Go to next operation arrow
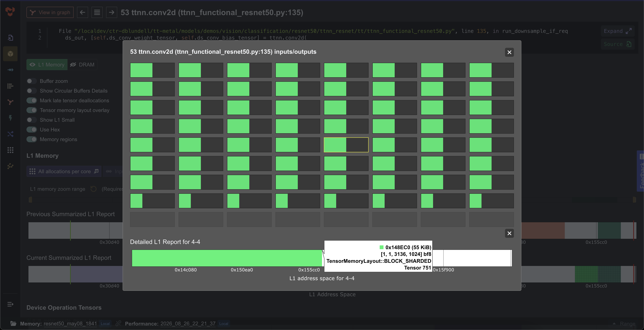 111,12
